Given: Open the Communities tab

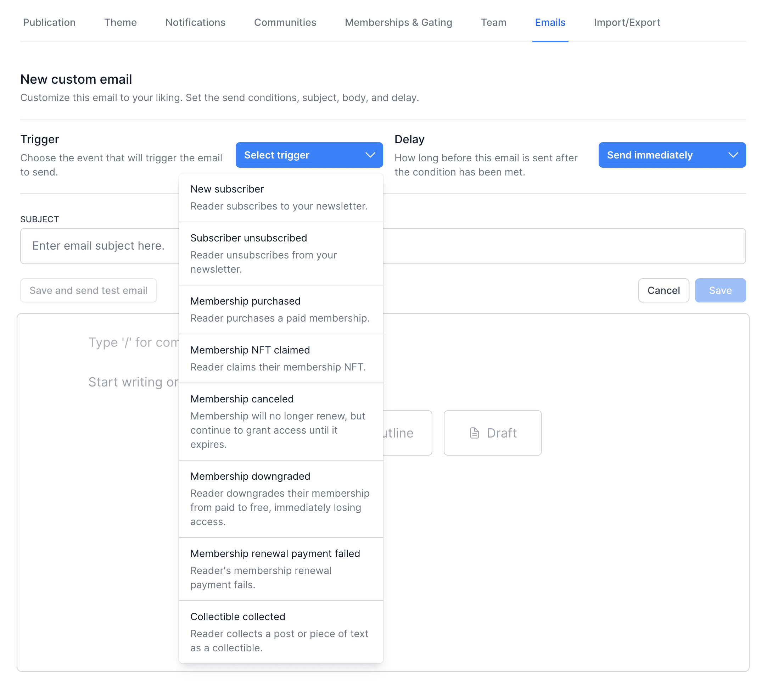Looking at the screenshot, I should [285, 23].
